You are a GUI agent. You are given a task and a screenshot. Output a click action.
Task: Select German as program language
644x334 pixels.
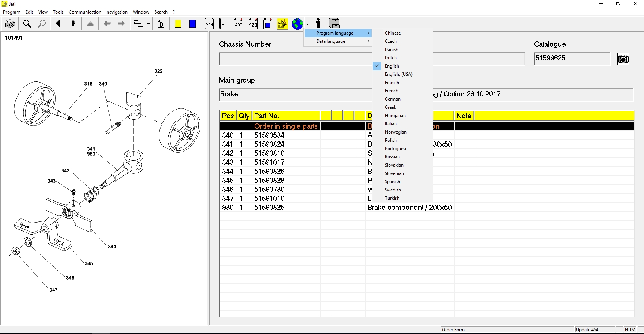(402, 99)
